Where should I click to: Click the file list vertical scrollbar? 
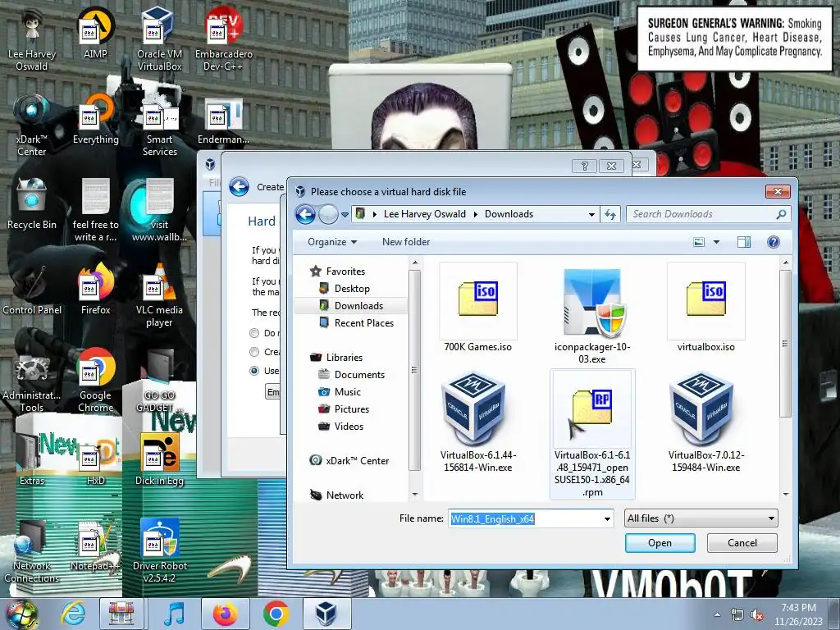point(785,343)
